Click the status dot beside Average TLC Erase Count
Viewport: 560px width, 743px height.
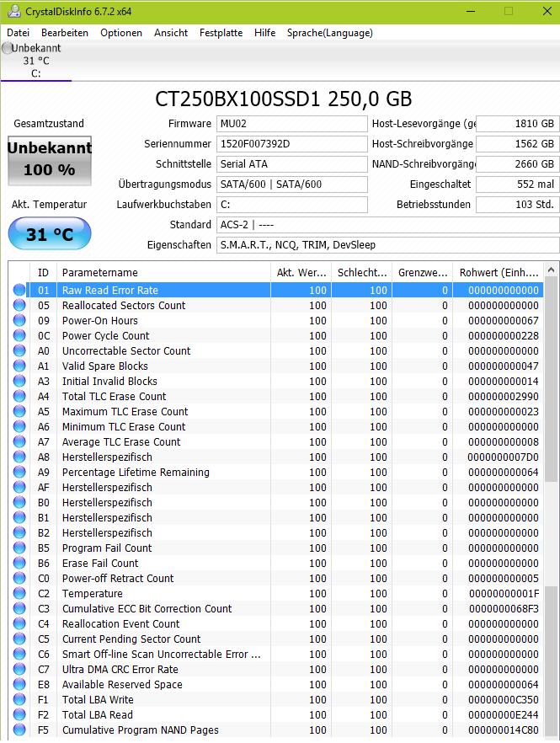pyautogui.click(x=19, y=441)
